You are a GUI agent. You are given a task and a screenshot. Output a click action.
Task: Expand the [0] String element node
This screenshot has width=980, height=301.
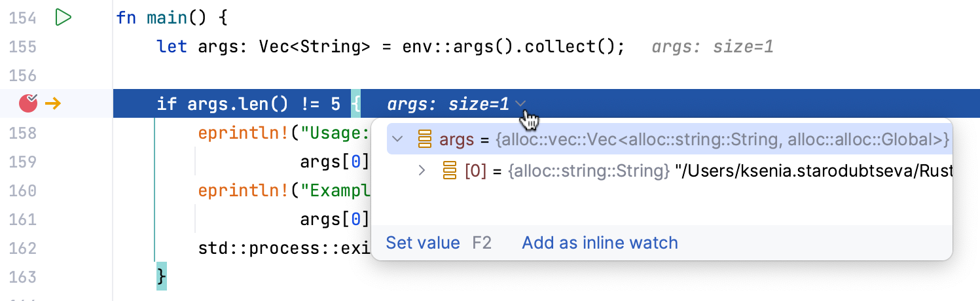pyautogui.click(x=422, y=171)
